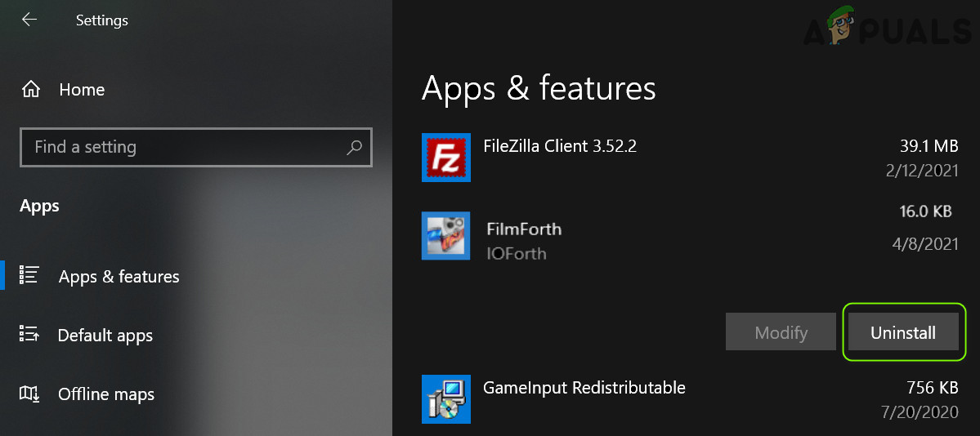Click the 756 KB size value
Screen dimensions: 980x436
click(x=932, y=388)
